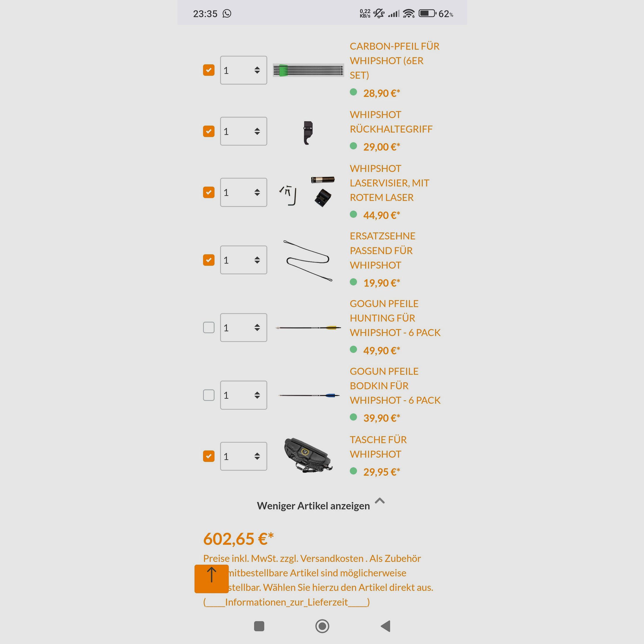Collapse list via Weniger Artikel anzeigen chevron

[380, 501]
